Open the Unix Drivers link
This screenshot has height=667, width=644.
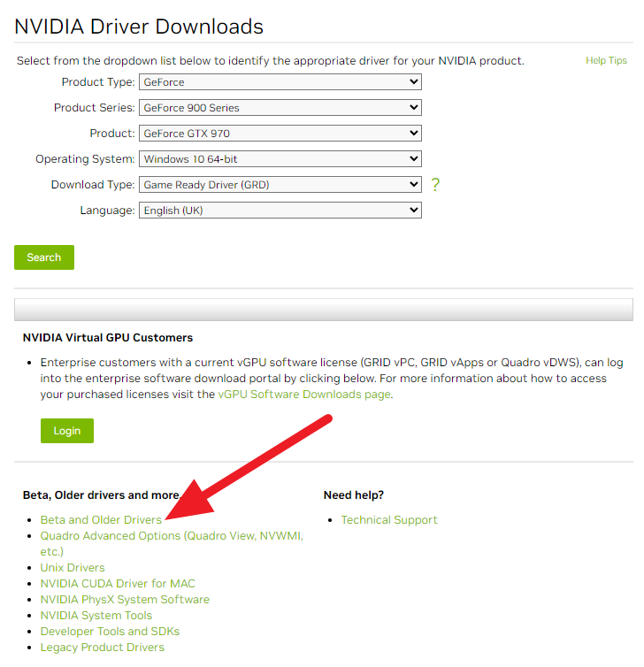[x=73, y=567]
